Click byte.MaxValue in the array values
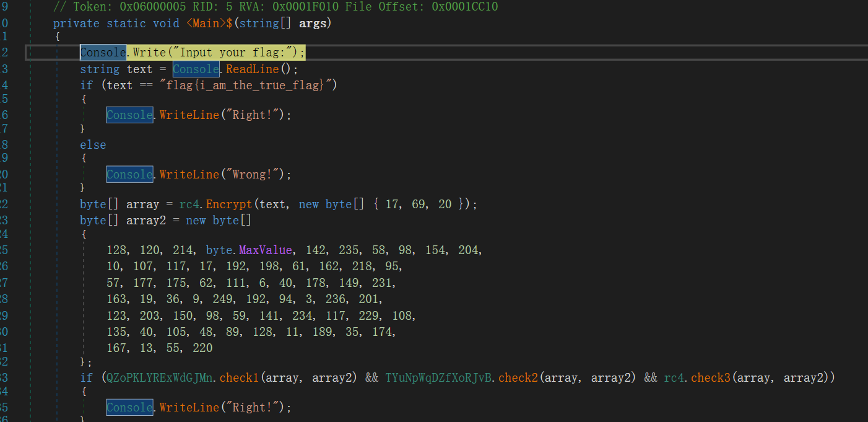Viewport: 868px width, 422px height. pyautogui.click(x=248, y=250)
